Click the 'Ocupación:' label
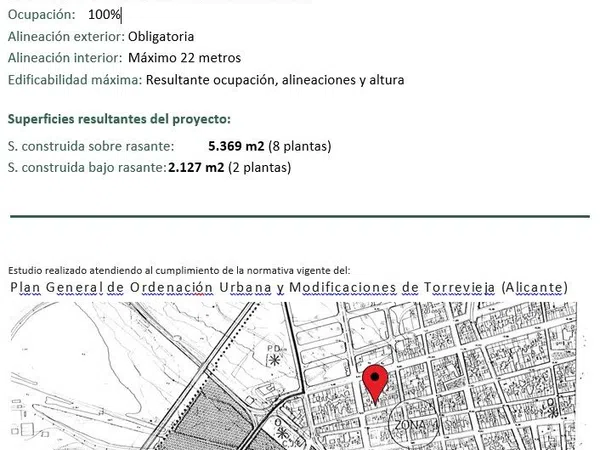The height and width of the screenshot is (450, 600). (41, 15)
